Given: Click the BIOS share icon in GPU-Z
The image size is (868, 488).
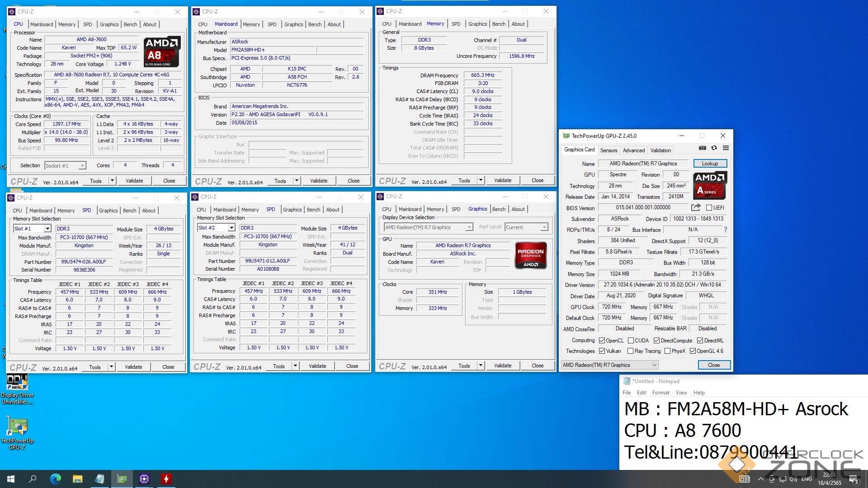Looking at the screenshot, I should pyautogui.click(x=696, y=207).
